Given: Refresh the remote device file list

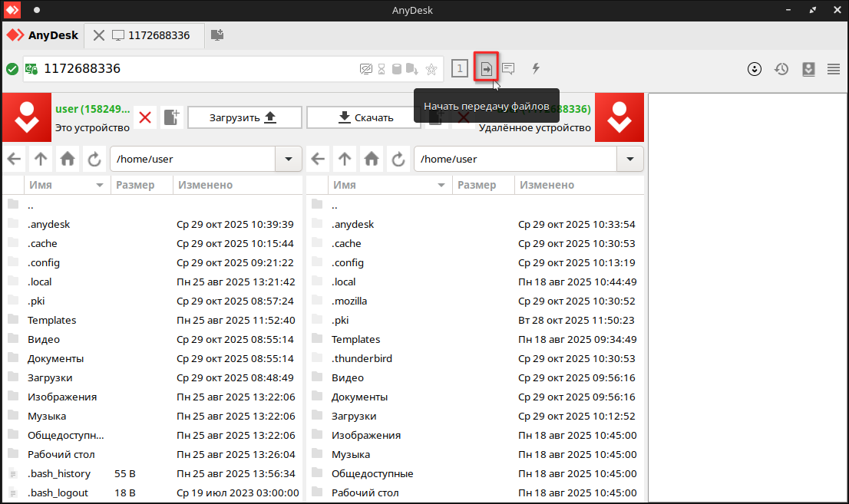Looking at the screenshot, I should tap(398, 160).
